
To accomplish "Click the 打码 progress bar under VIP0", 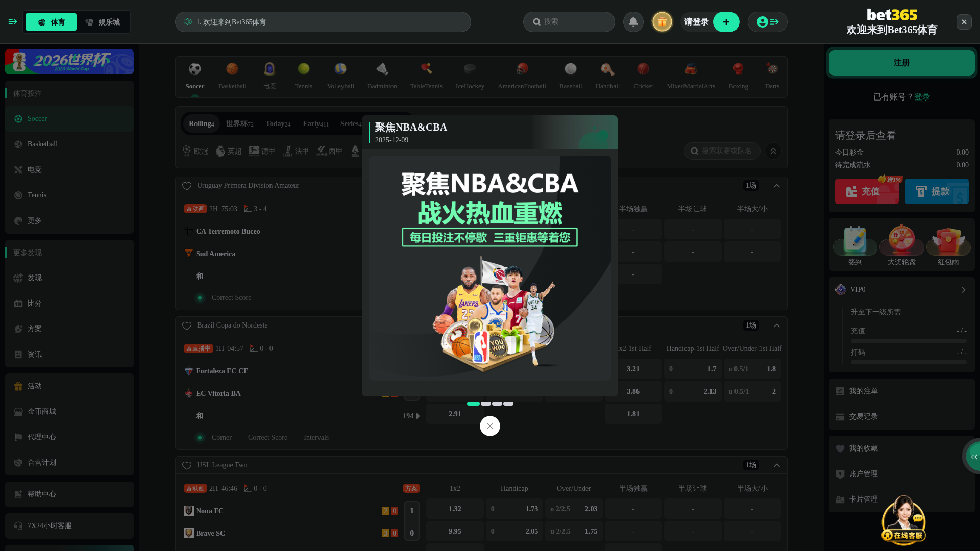I will (x=909, y=362).
